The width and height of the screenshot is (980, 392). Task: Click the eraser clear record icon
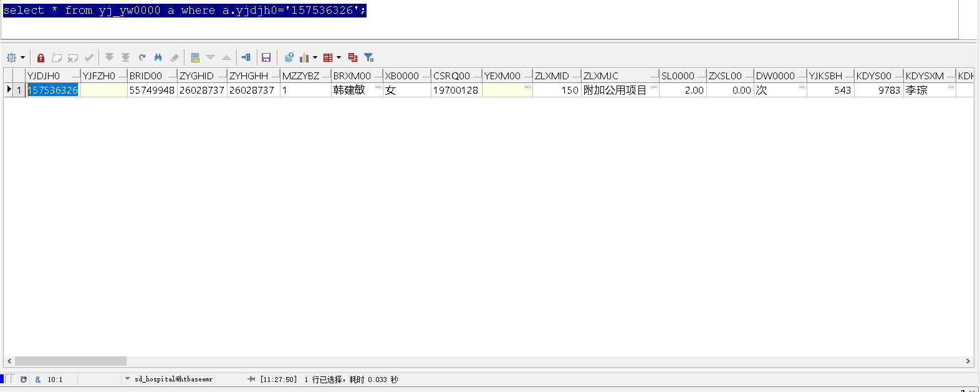click(175, 57)
